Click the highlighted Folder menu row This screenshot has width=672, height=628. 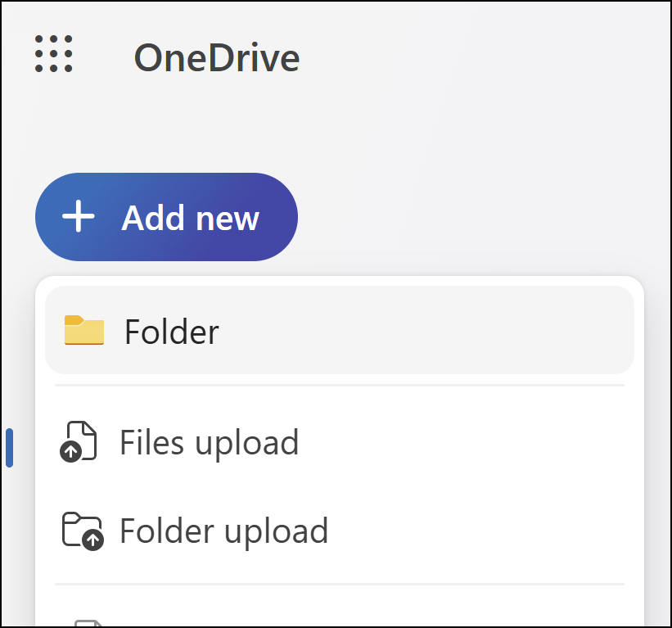tap(339, 331)
